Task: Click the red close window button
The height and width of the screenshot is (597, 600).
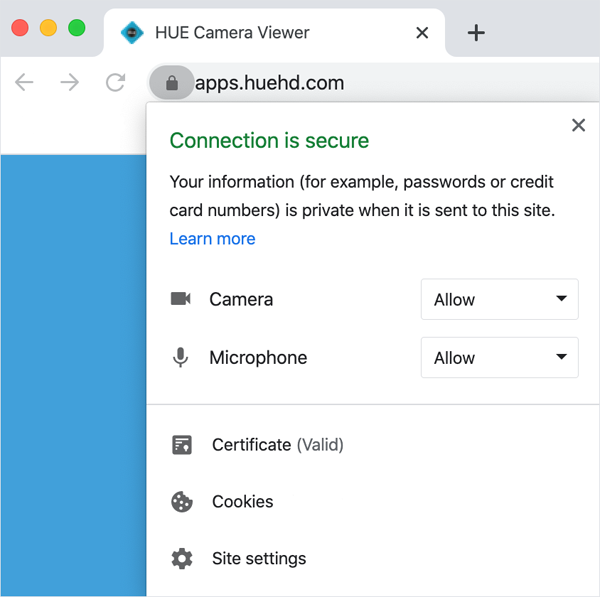Action: [x=20, y=28]
